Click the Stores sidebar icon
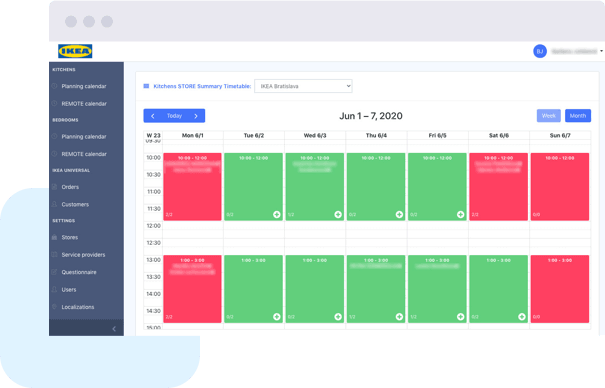Image resolution: width=605 pixels, height=388 pixels. click(54, 237)
